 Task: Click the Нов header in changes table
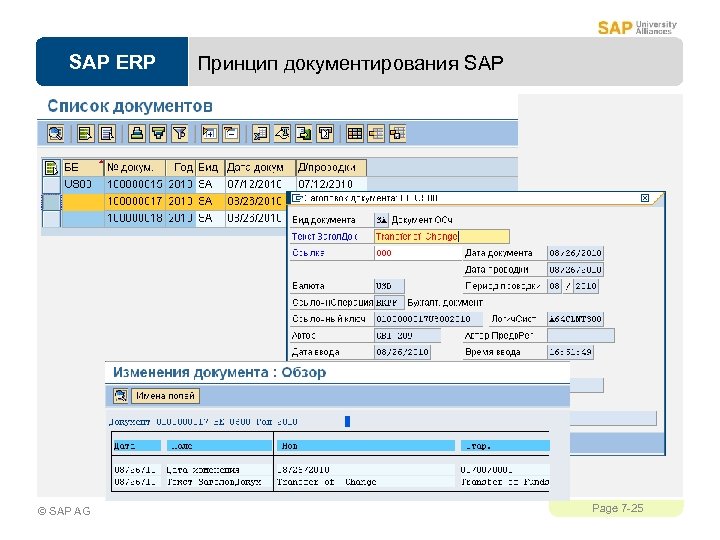(366, 446)
